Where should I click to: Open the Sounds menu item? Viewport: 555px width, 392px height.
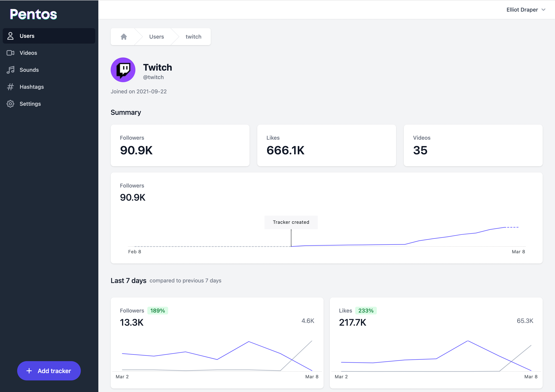(49, 70)
